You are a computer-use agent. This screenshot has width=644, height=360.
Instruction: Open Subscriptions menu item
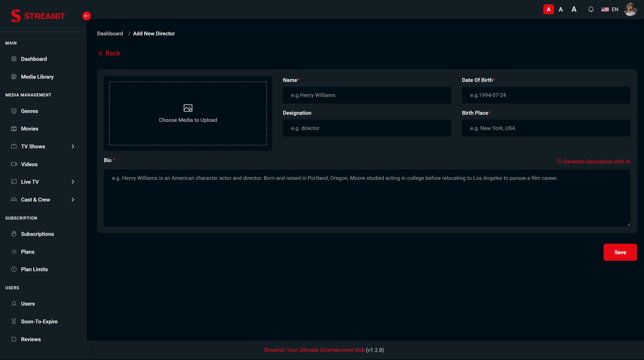37,234
